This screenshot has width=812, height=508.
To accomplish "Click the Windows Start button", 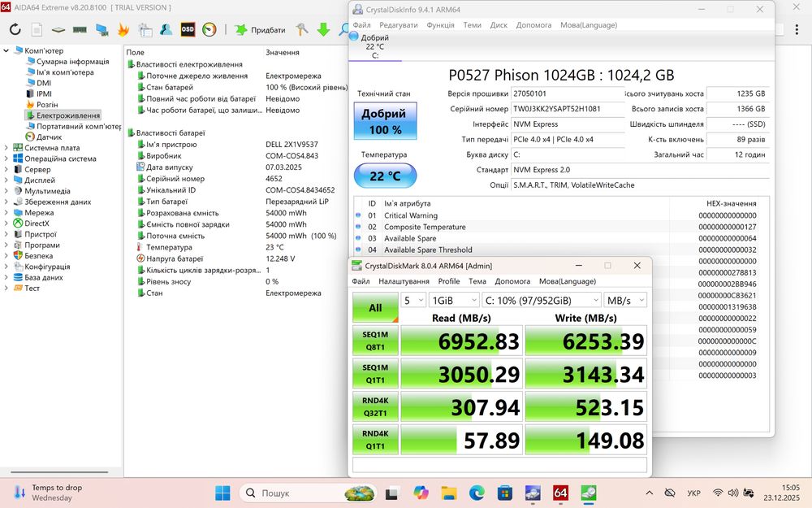I will tap(222, 493).
